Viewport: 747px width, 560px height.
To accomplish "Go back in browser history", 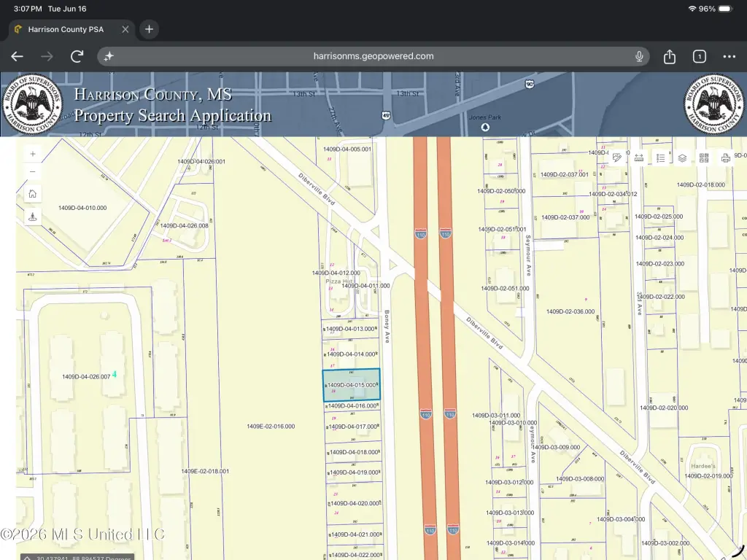I will 18,56.
